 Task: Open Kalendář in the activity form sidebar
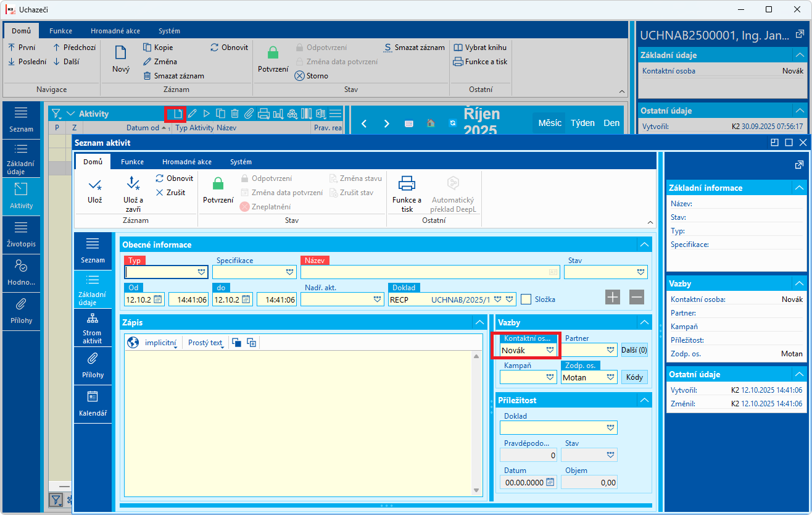click(x=93, y=404)
